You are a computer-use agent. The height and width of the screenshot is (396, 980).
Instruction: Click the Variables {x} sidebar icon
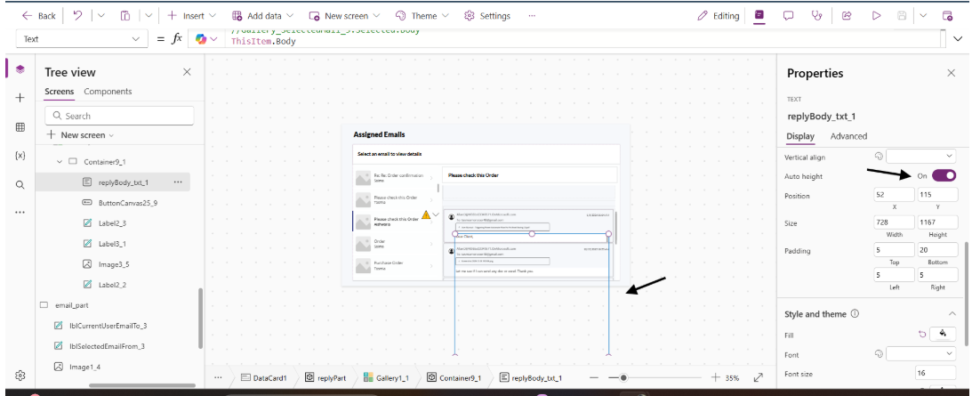(20, 155)
